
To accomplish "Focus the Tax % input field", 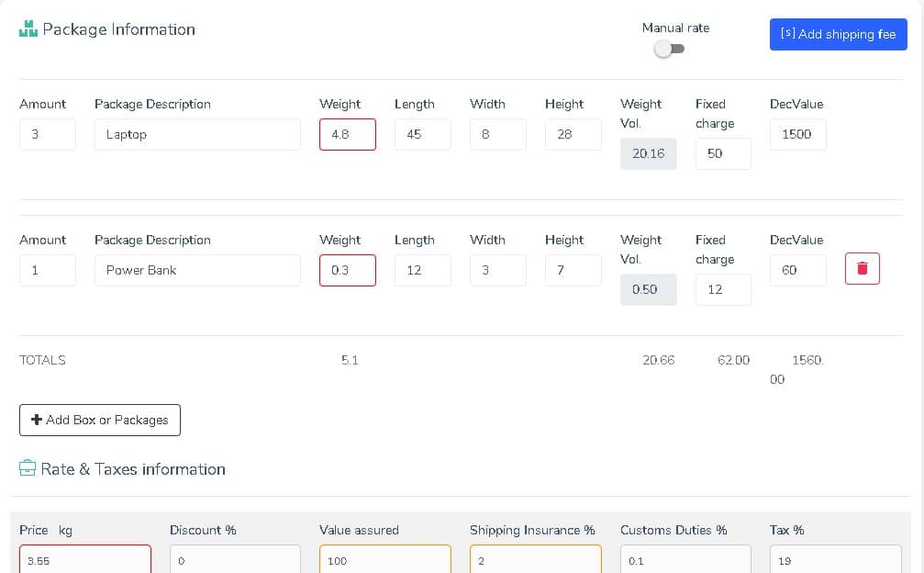I will (835, 559).
